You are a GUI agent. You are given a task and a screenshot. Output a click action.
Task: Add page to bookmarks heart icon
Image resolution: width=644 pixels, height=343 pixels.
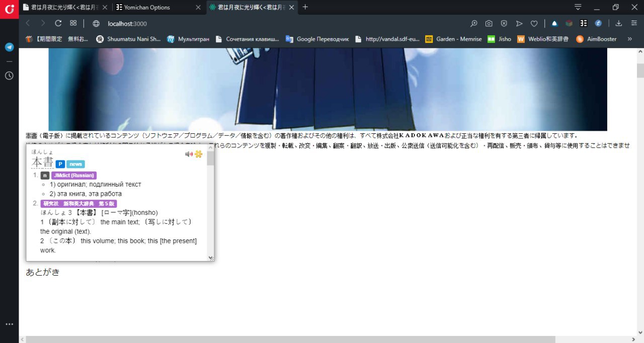pyautogui.click(x=534, y=23)
